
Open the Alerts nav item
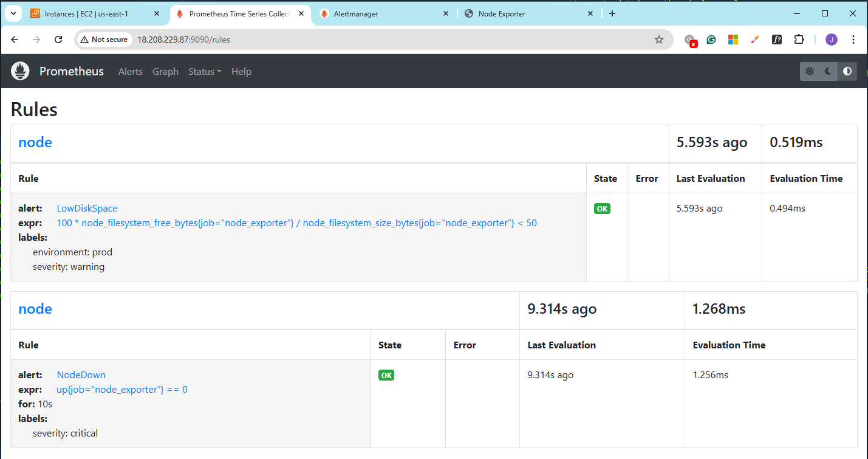[131, 72]
